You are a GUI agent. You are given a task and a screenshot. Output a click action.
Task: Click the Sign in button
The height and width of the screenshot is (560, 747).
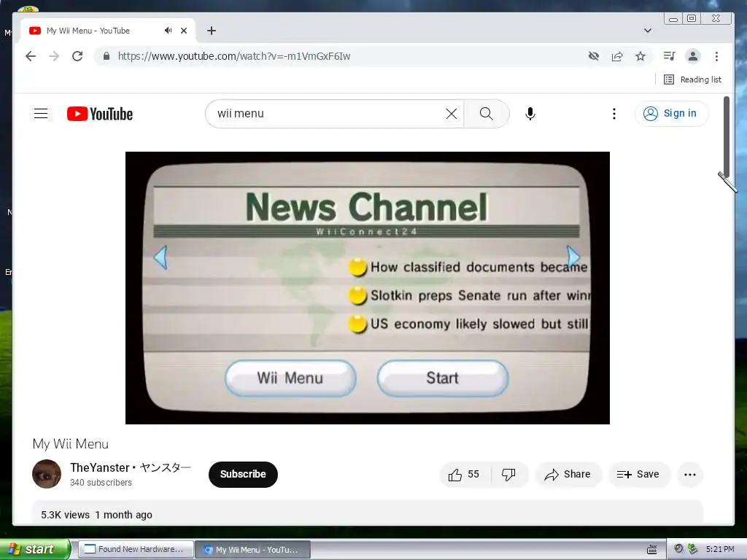671,113
